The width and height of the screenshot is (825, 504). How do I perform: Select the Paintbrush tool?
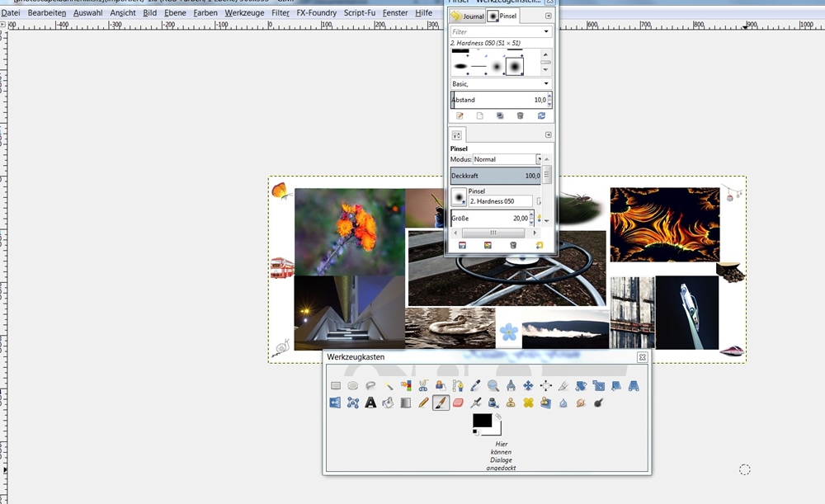click(441, 403)
